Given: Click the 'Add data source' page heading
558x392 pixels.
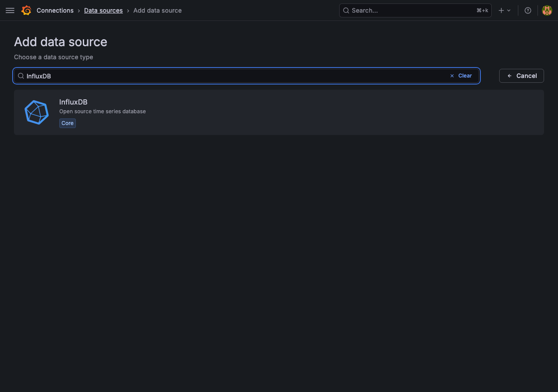Looking at the screenshot, I should click(x=61, y=42).
